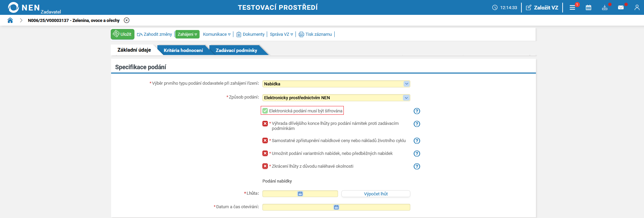Viewport: 644px width, 218px height.
Task: Expand the 'Způsob podání' dropdown
Action: pos(406,98)
